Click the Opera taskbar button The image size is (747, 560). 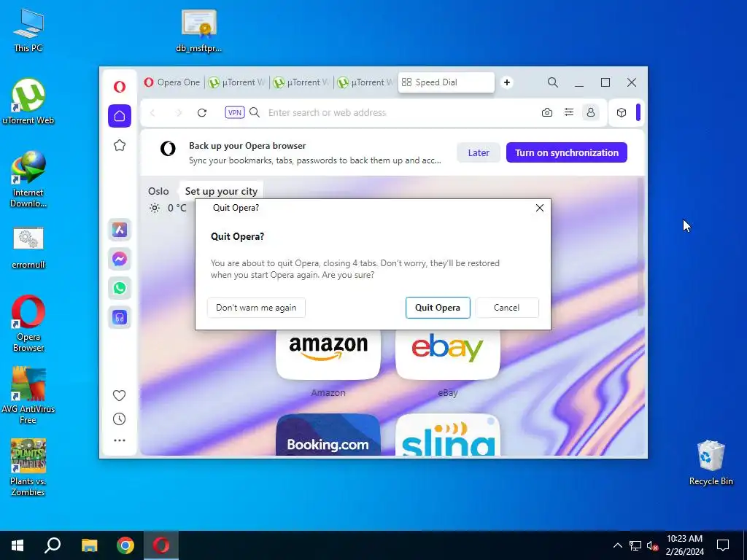[161, 545]
